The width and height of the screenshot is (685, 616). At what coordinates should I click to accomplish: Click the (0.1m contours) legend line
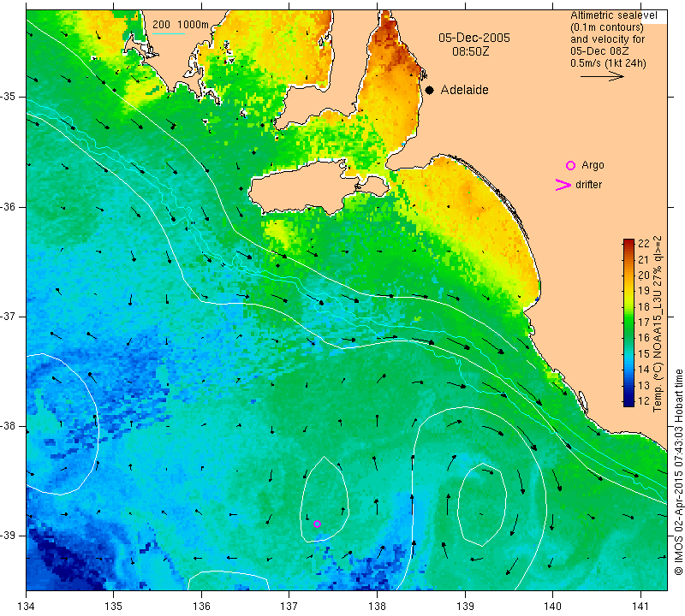[x=607, y=27]
